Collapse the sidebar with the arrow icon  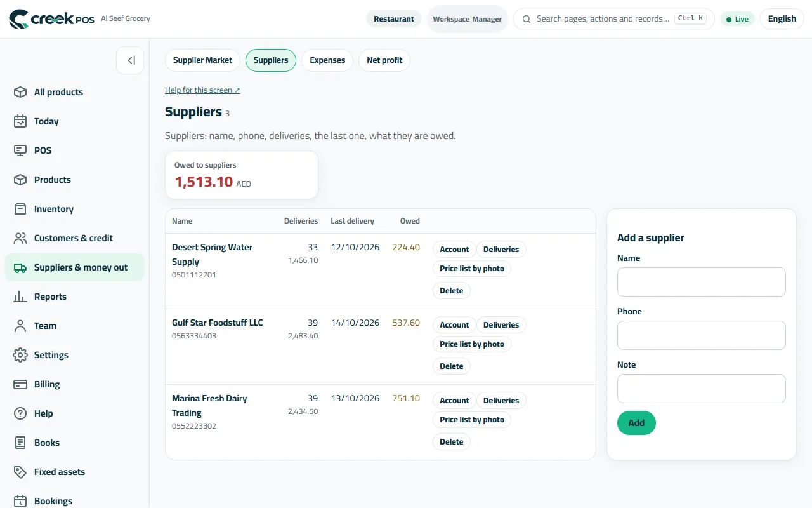coord(130,60)
